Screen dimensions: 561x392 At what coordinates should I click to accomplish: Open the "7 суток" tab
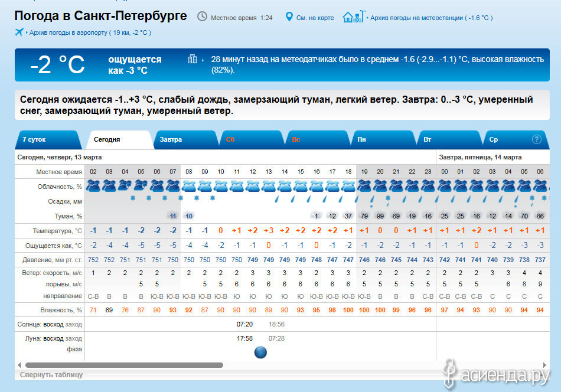(x=47, y=139)
